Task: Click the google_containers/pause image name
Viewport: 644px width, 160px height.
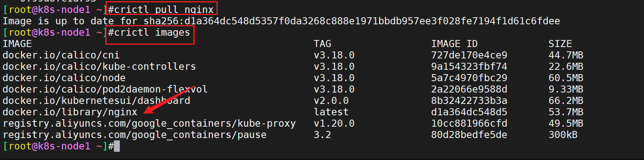Action: (x=134, y=135)
